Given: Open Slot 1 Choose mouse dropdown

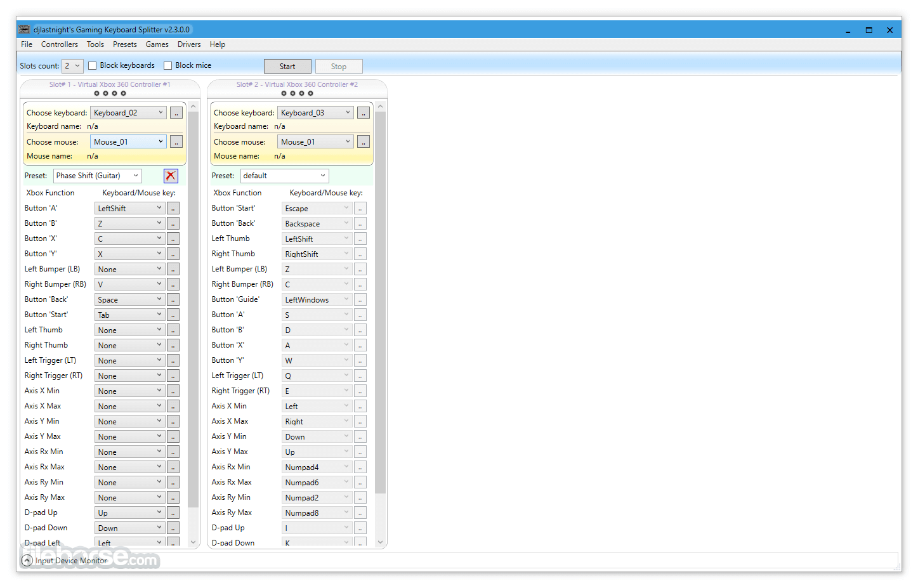Looking at the screenshot, I should 128,142.
